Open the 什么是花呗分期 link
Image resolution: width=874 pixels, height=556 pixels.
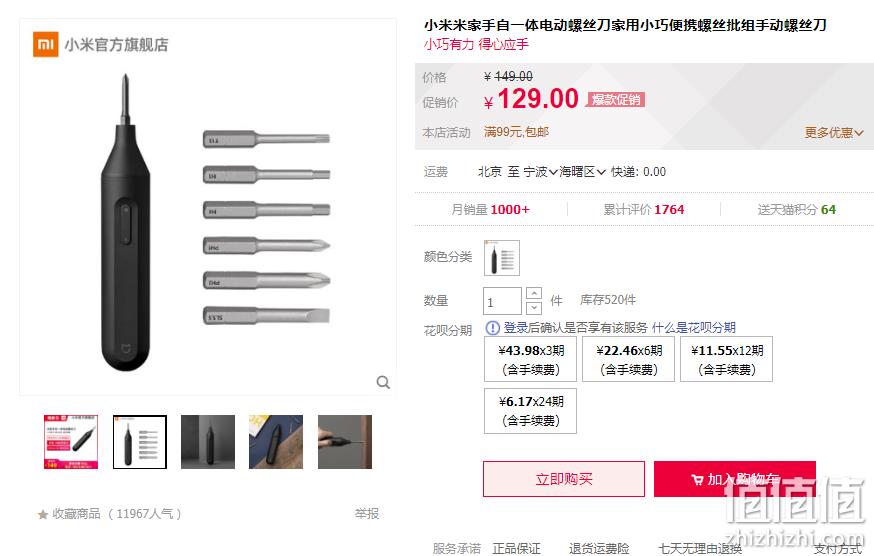click(694, 327)
